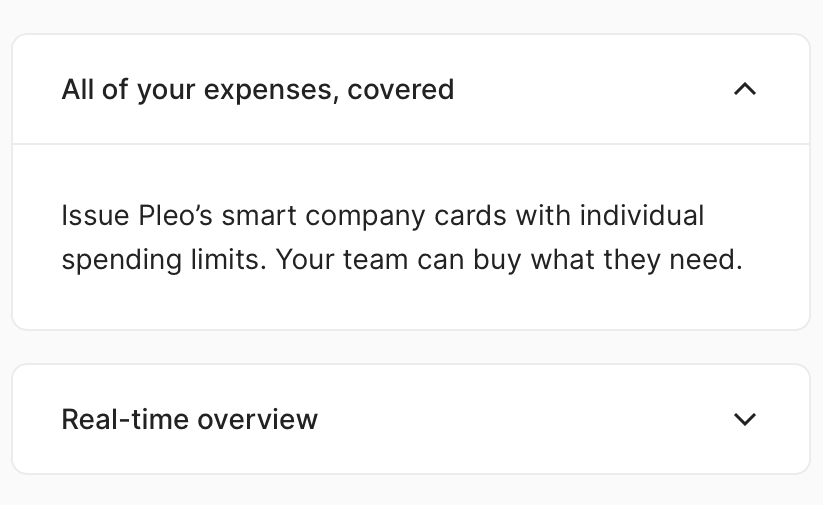
Task: Click 'Your team can buy what they need'
Action: (508, 260)
